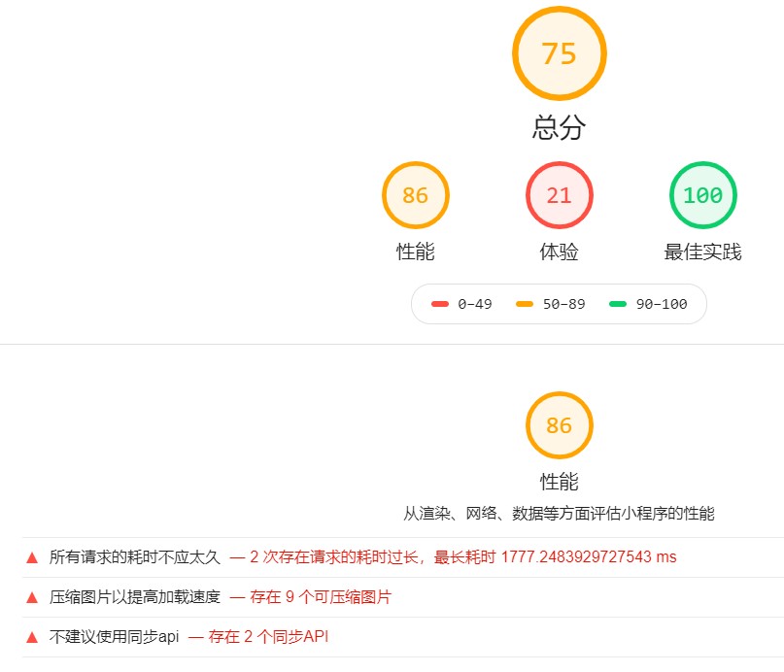The width and height of the screenshot is (784, 672).
Task: Click the red text 存在 2 个同步API
Action: 268,636
